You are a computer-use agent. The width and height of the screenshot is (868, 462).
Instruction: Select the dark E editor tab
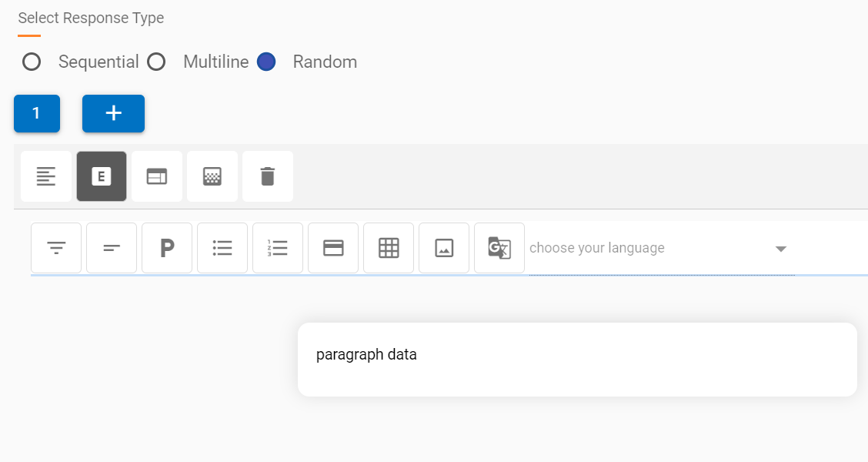pyautogui.click(x=102, y=176)
